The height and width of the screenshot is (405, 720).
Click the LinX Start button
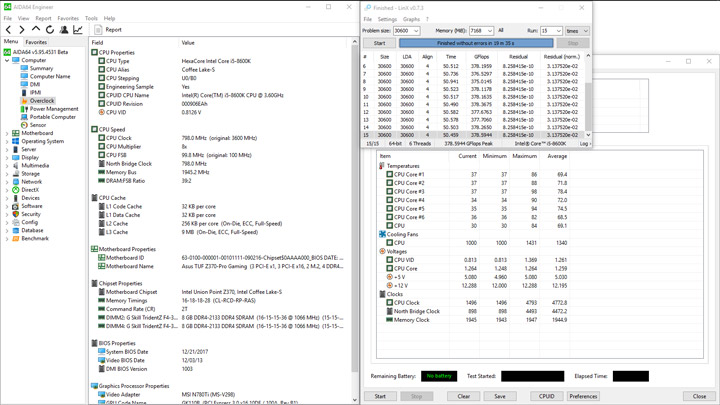pyautogui.click(x=379, y=43)
